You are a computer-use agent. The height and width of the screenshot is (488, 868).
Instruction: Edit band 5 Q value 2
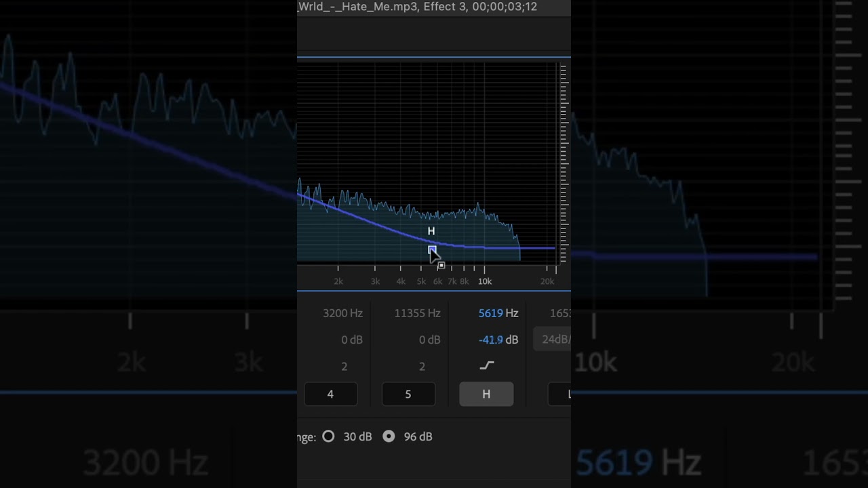click(x=422, y=366)
